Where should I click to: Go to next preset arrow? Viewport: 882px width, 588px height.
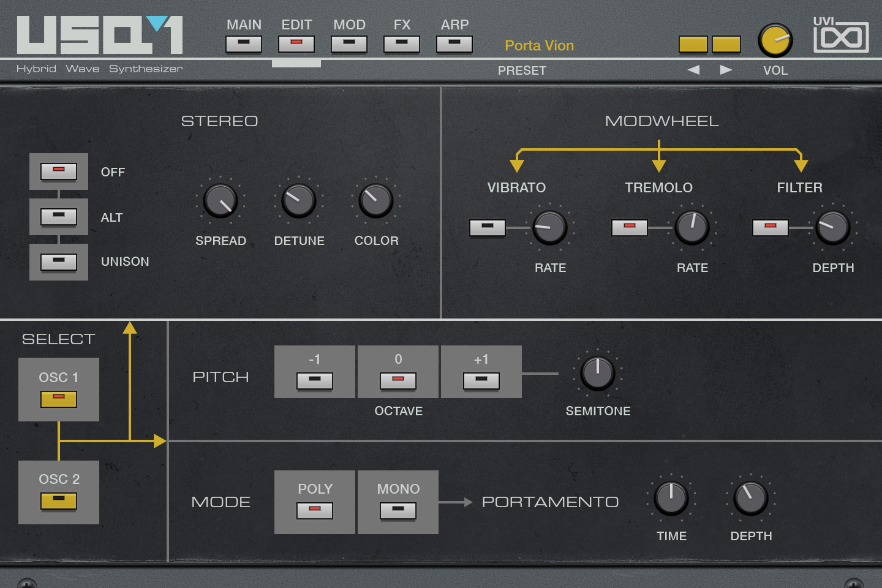tap(726, 70)
